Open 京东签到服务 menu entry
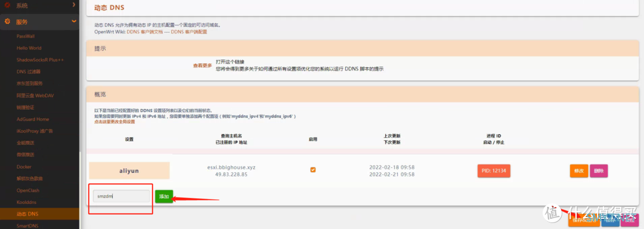The image size is (644, 229). click(x=30, y=83)
